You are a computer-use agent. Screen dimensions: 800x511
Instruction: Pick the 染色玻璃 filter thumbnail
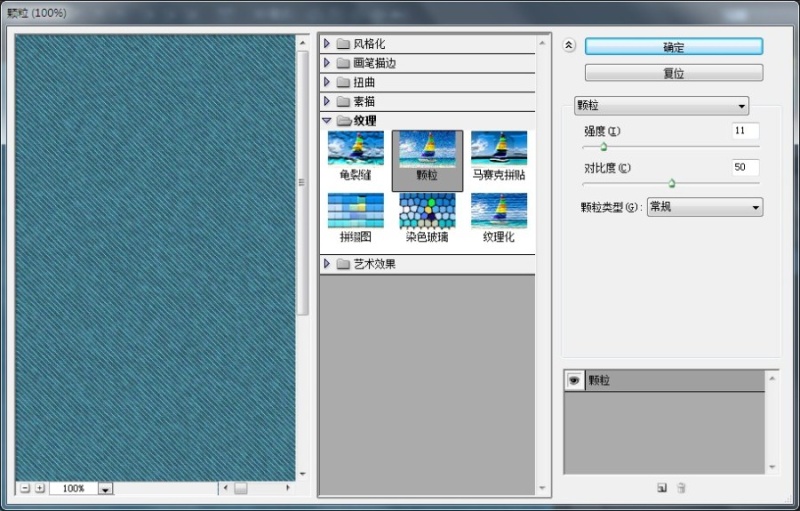(427, 210)
